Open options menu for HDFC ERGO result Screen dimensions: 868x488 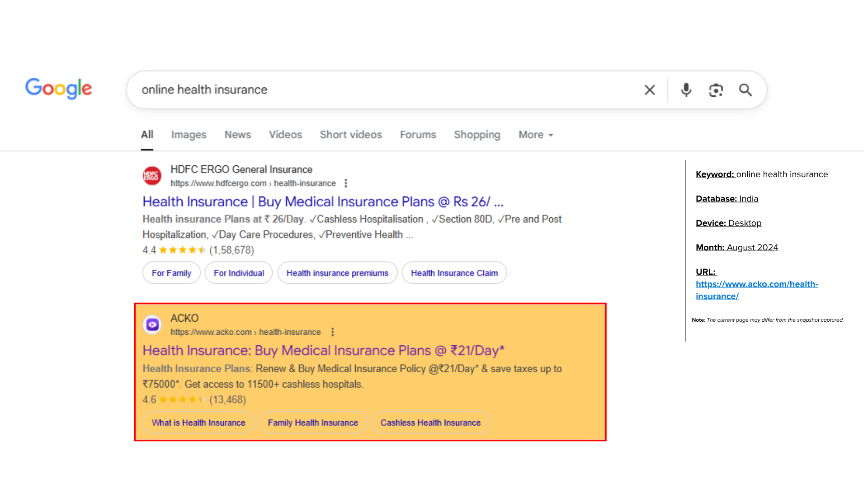346,183
